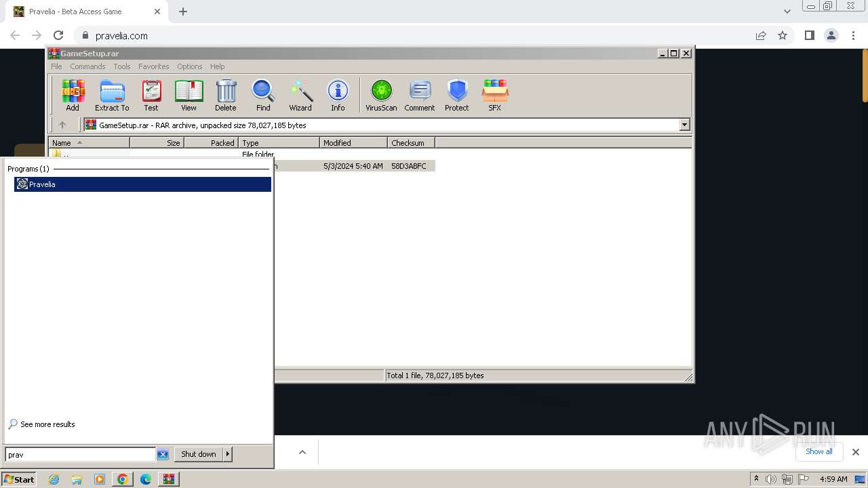
Task: Go up one folder level arrow
Action: pos(62,125)
